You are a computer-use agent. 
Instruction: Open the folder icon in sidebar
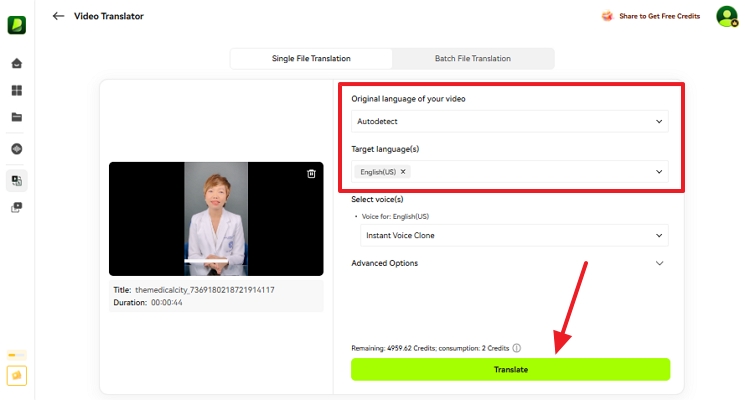17,117
